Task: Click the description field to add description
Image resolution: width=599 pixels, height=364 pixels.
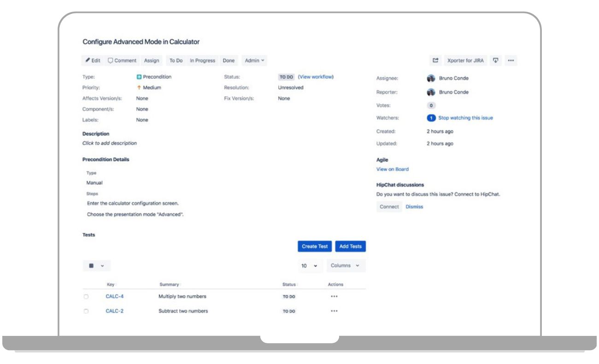Action: pos(110,143)
